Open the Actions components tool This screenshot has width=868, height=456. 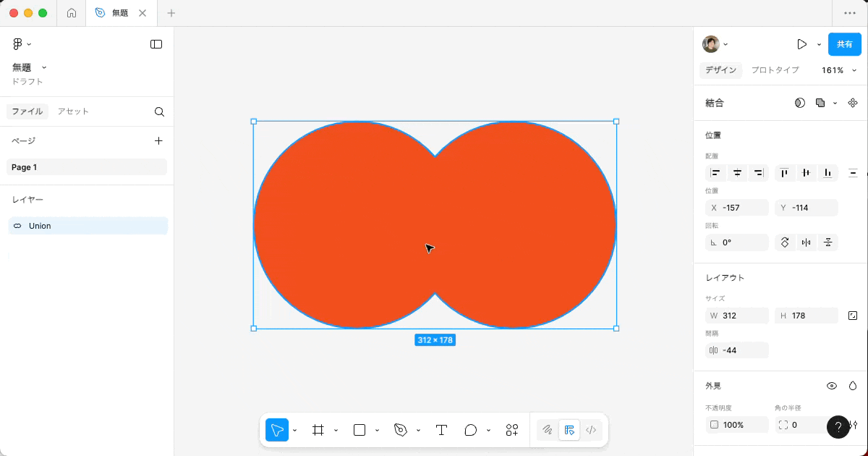pyautogui.click(x=512, y=430)
